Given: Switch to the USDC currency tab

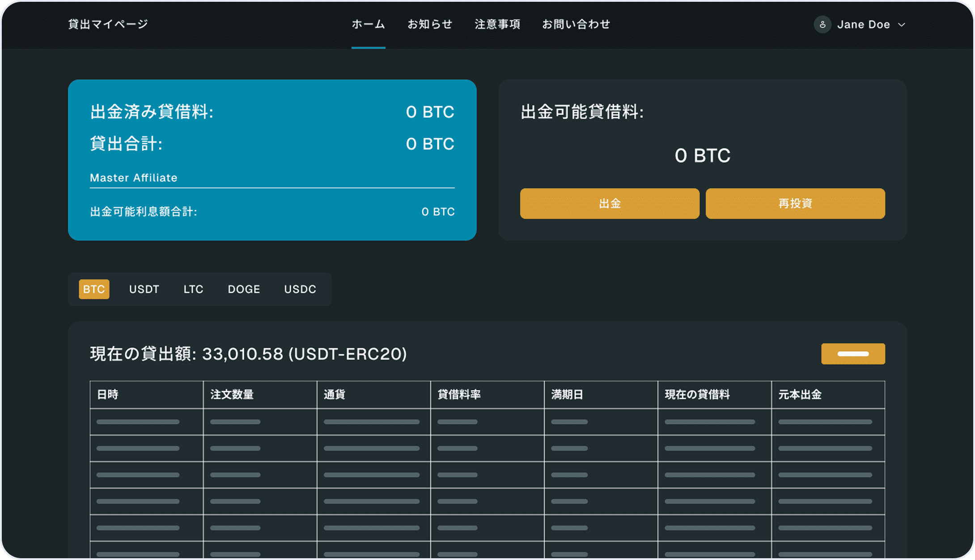Looking at the screenshot, I should click(x=300, y=289).
